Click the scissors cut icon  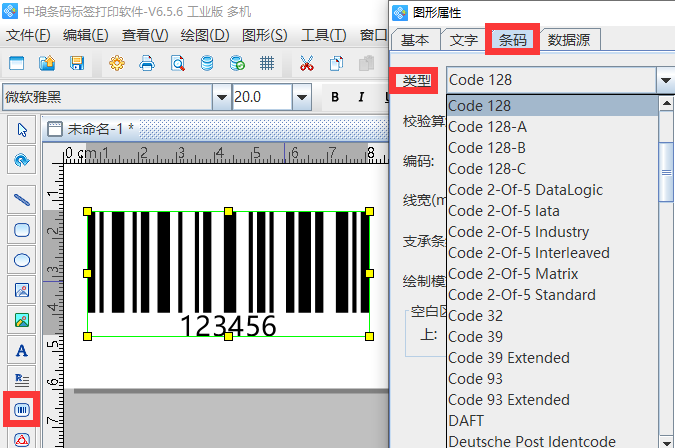(306, 64)
